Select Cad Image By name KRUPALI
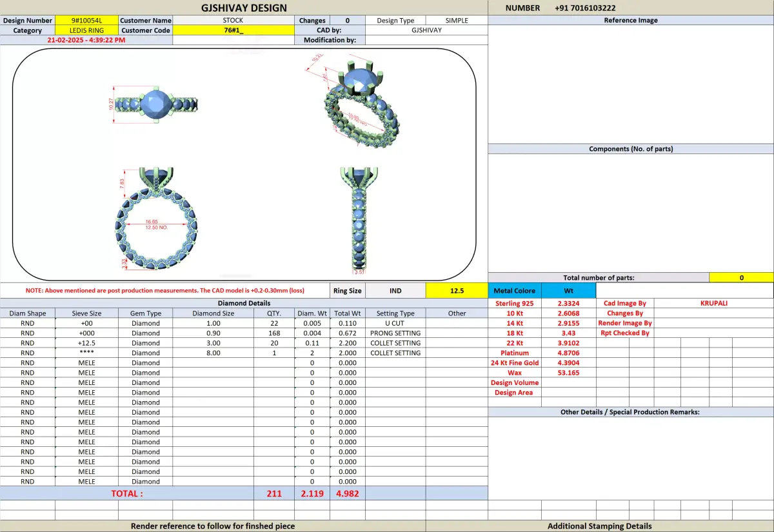Screen dimensions: 774x532 (713, 303)
